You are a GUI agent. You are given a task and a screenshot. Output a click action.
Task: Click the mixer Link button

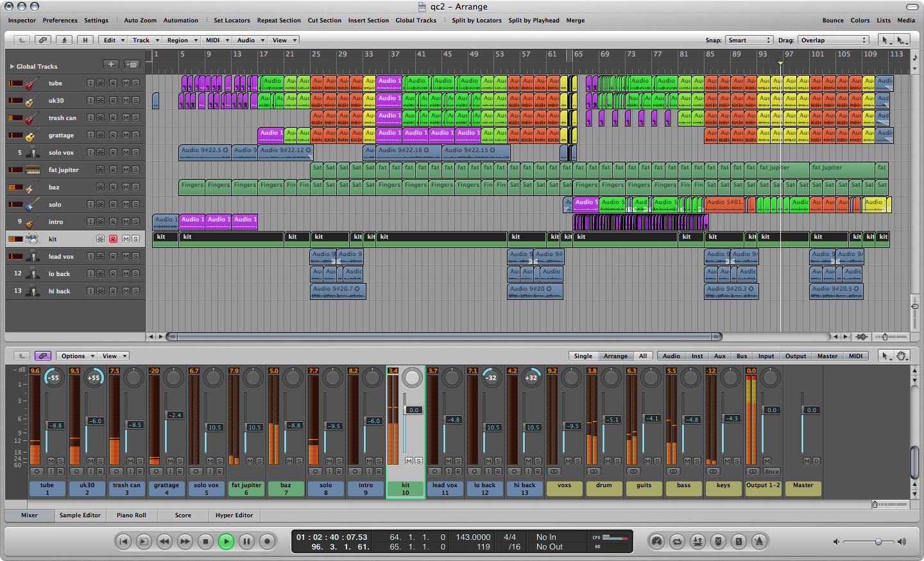(x=43, y=356)
